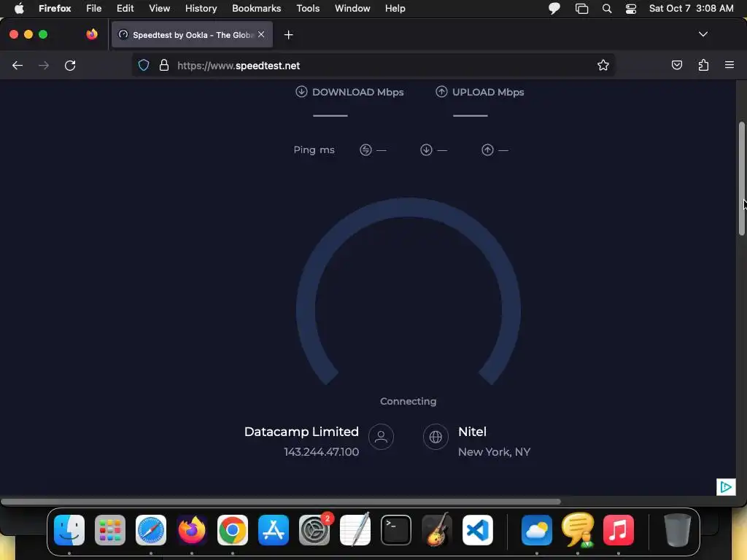This screenshot has width=747, height=560.
Task: Open GarageBand from the Dock
Action: [437, 530]
